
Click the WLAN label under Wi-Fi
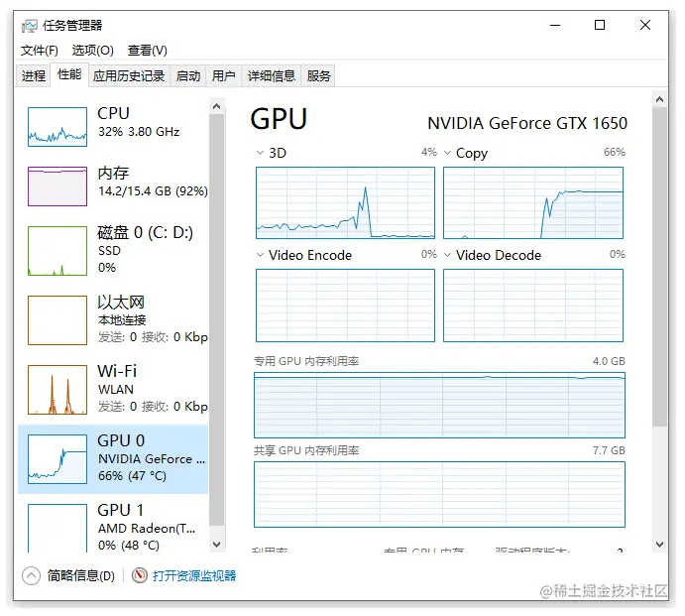(x=116, y=389)
